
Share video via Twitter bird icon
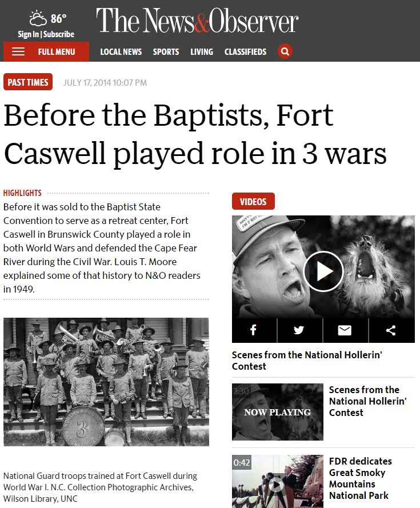tap(299, 330)
